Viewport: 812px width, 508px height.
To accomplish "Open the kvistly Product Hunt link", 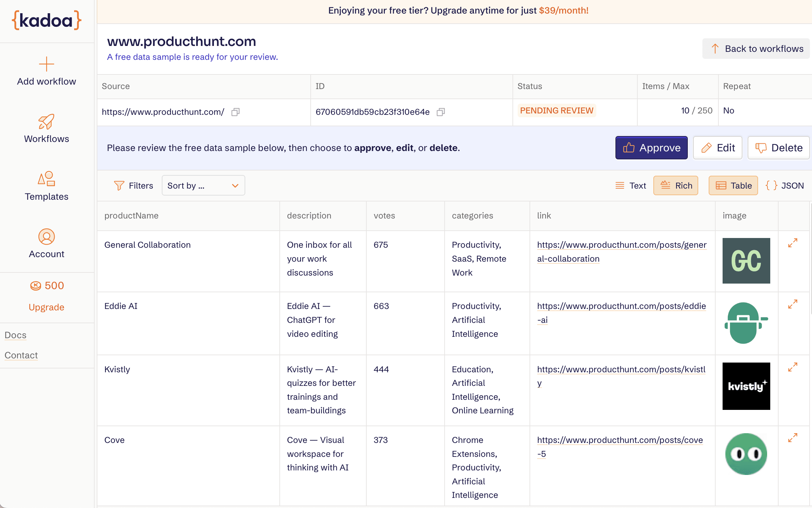I will point(621,376).
